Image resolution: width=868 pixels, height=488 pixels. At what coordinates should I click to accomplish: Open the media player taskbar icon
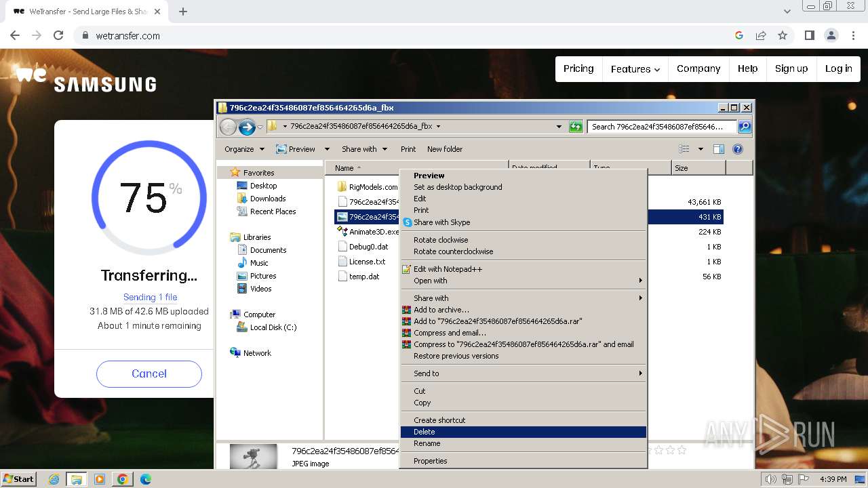click(100, 479)
